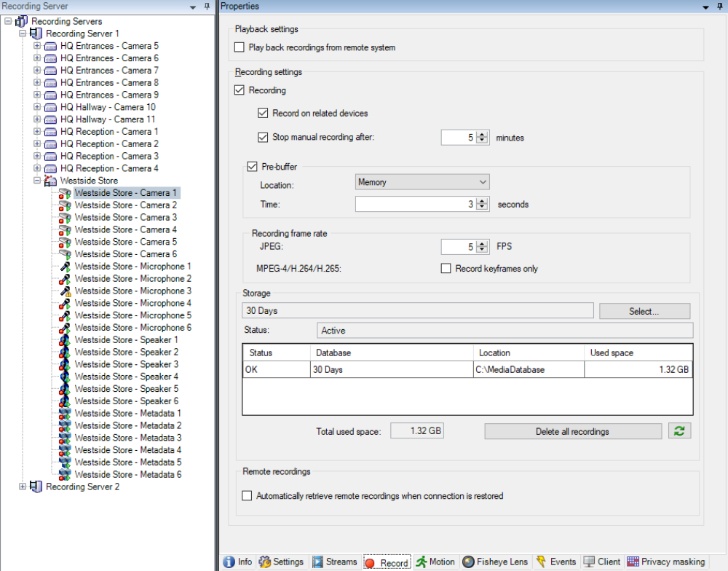728x571 pixels.
Task: Open the Pre-buffer Location dropdown
Action: (x=422, y=182)
